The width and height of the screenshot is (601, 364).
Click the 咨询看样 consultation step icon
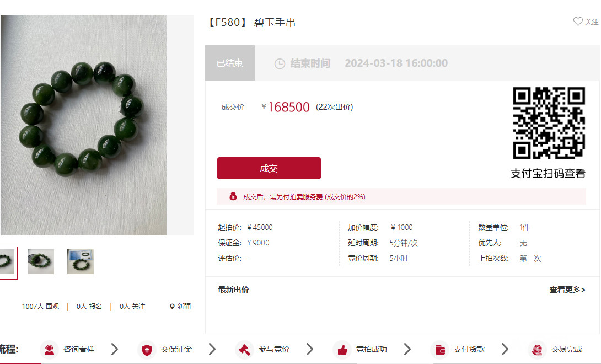click(49, 350)
